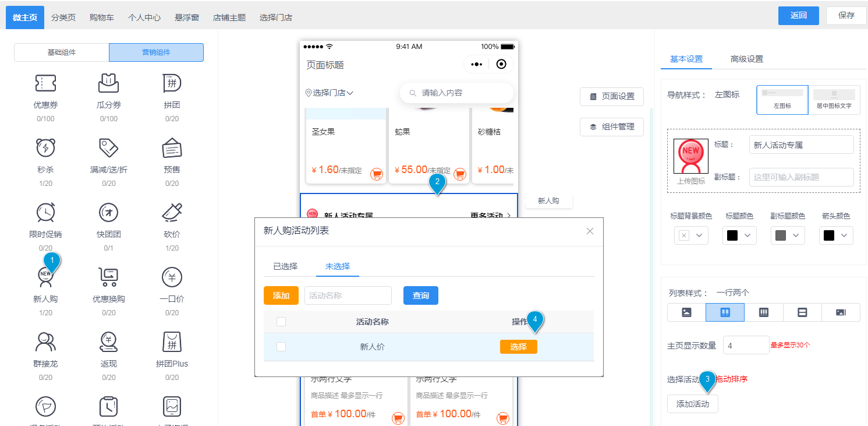
Task: Click the orange 添加 button in dialog
Action: (x=281, y=295)
